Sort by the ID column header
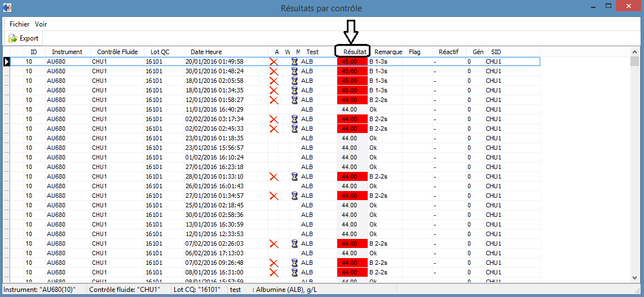644x297 pixels. 34,52
